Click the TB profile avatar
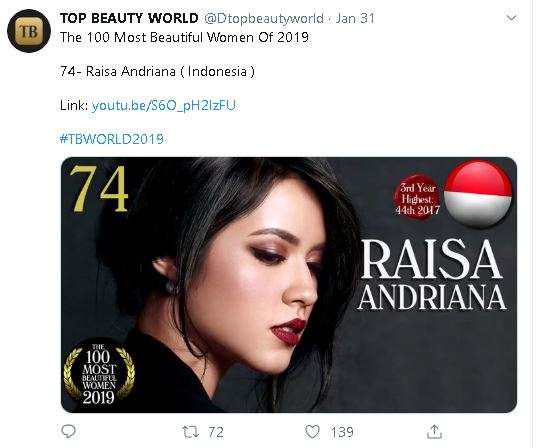 [29, 31]
